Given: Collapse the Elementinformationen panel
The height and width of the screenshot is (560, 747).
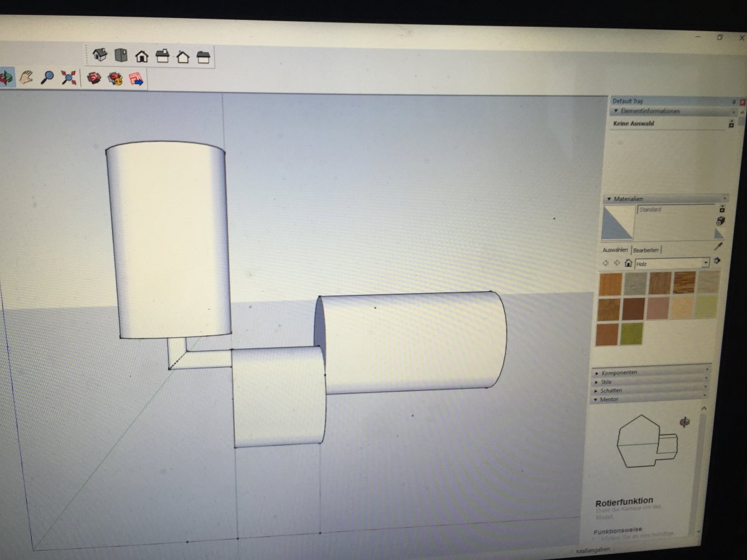Looking at the screenshot, I should (616, 111).
